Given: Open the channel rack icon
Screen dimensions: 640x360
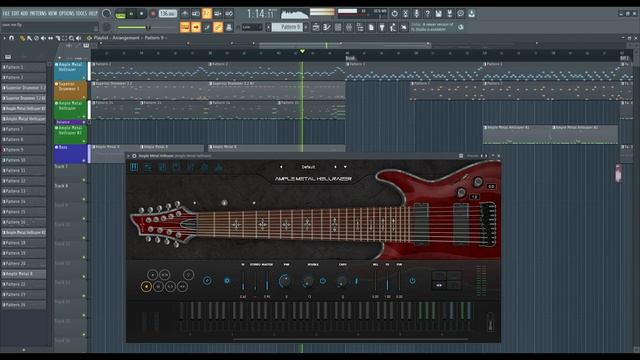Looking at the screenshot, I should (338, 27).
